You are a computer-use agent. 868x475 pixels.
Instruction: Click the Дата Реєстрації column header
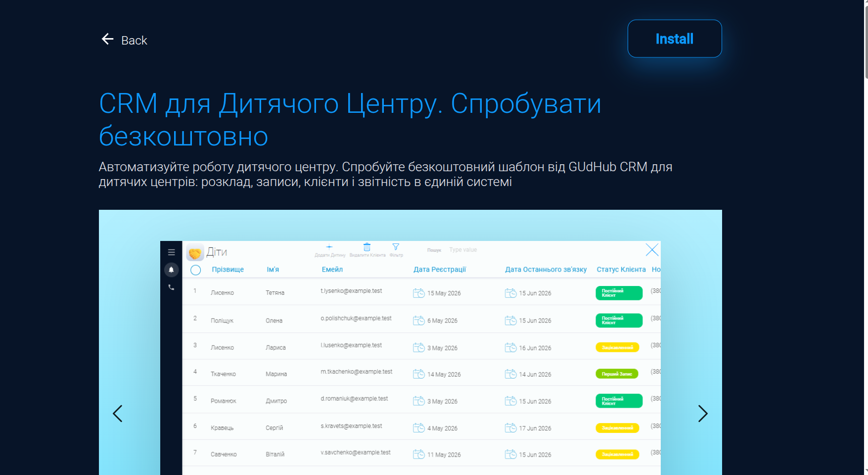click(x=440, y=270)
